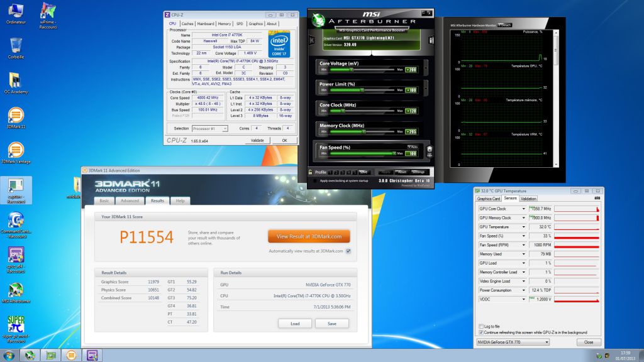Select the cpuz_x64 shortcut icon
644x362 pixels.
(16, 260)
